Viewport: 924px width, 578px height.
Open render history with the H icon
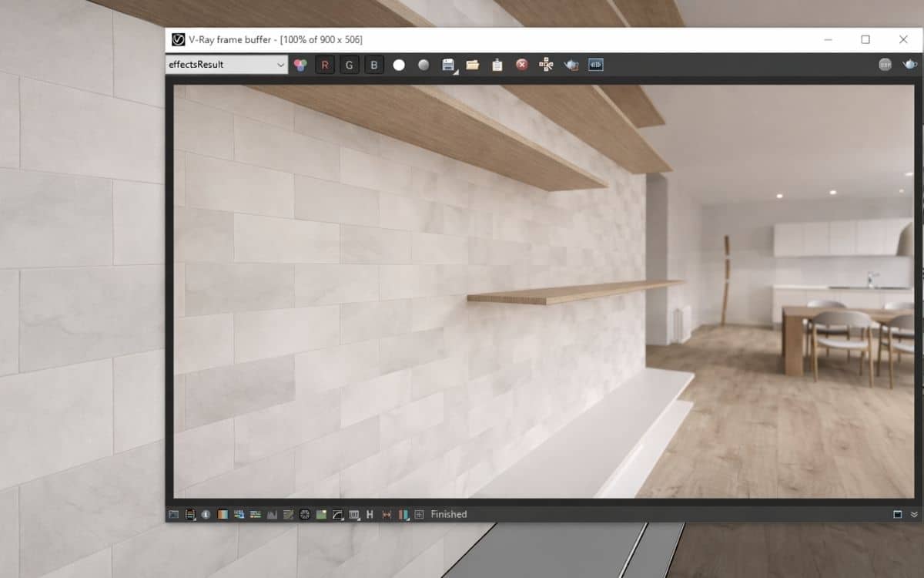[x=370, y=514]
